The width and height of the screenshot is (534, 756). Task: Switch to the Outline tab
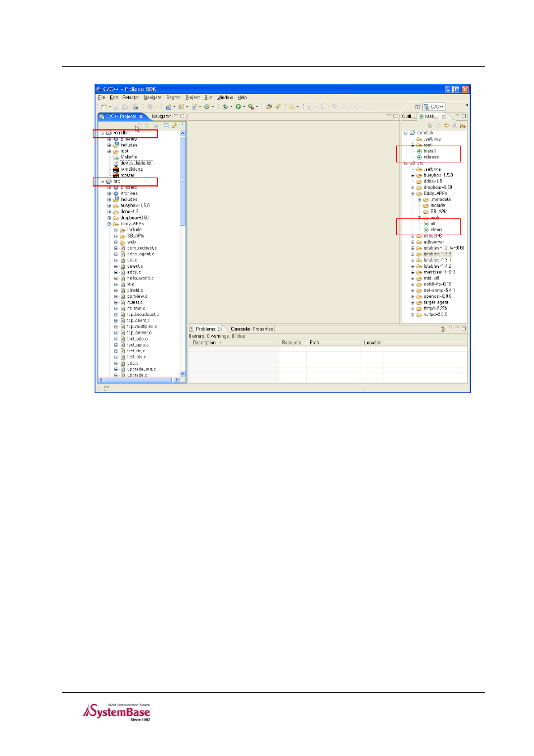coord(409,116)
